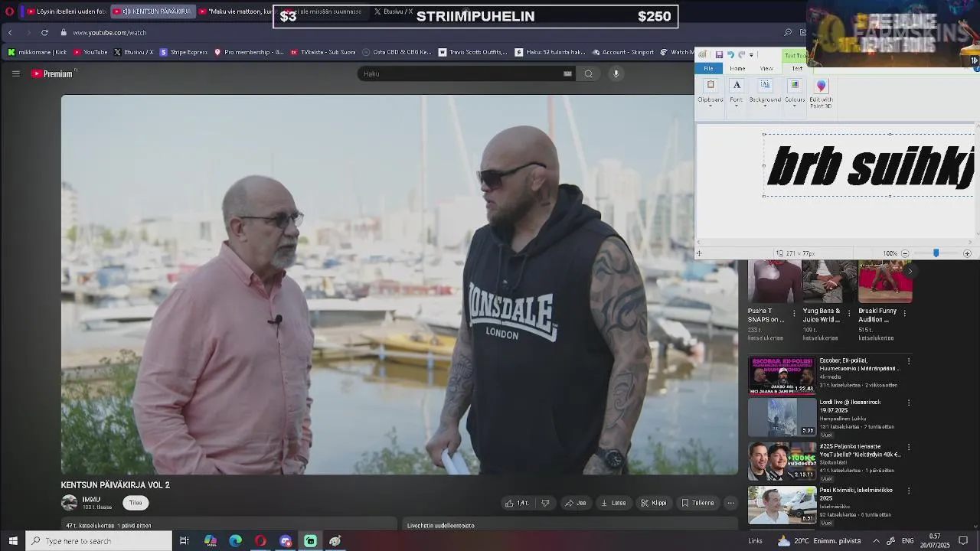Open Escobar, EX-poliisi video thumbnail

tap(782, 375)
